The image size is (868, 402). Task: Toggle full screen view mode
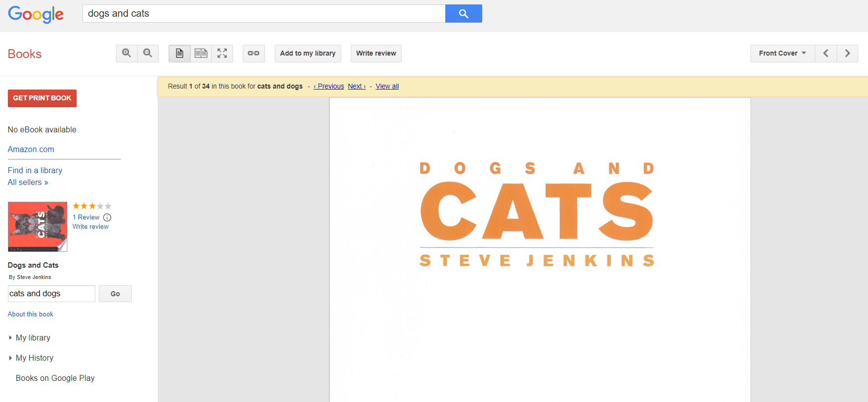[222, 53]
